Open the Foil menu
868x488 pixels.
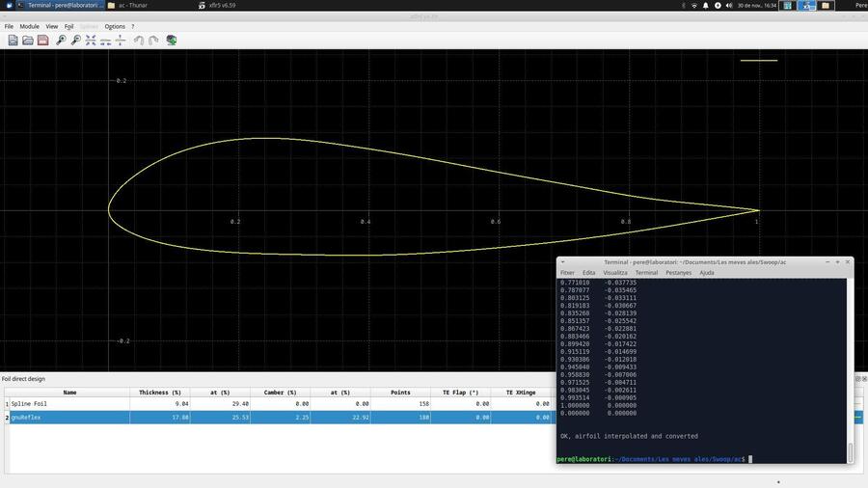point(68,26)
